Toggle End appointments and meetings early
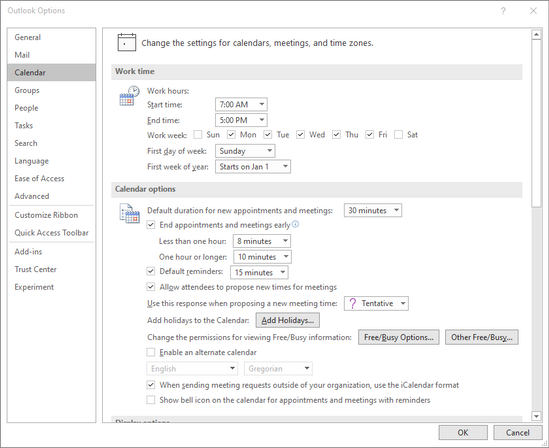Image resolution: width=549 pixels, height=448 pixels. 151,225
